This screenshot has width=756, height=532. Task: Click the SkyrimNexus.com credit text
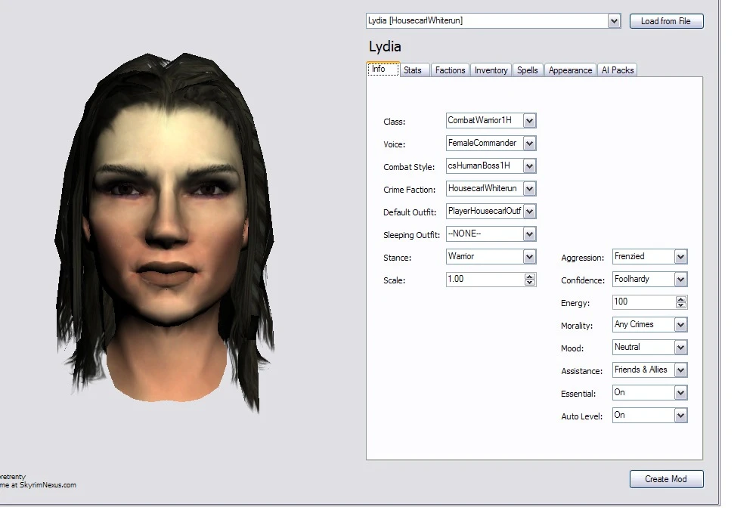point(38,485)
